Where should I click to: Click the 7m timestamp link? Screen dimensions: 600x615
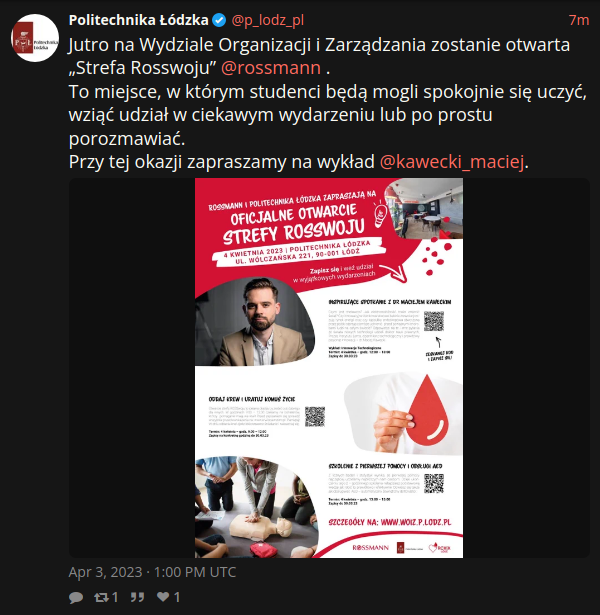(579, 20)
